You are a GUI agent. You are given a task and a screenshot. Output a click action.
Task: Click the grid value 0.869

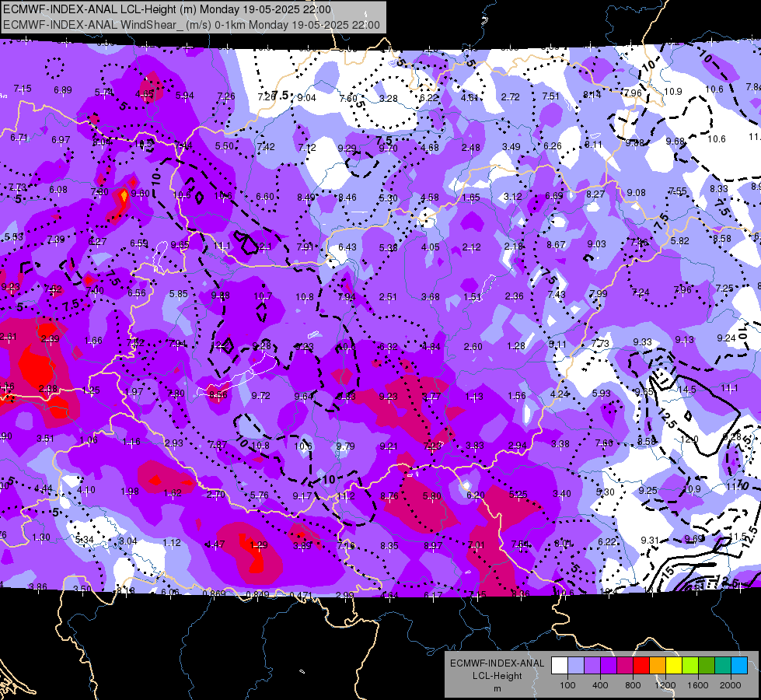click(x=214, y=593)
